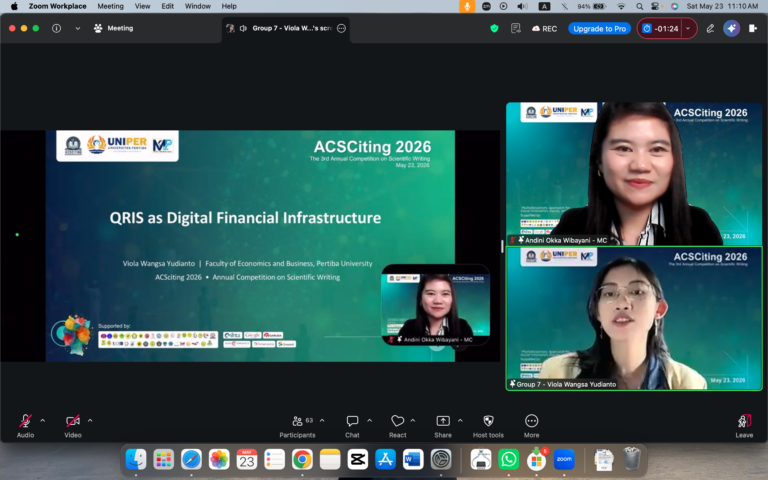Open Google Chrome from the Dock
Screen dimensions: 768x480
(x=302, y=459)
